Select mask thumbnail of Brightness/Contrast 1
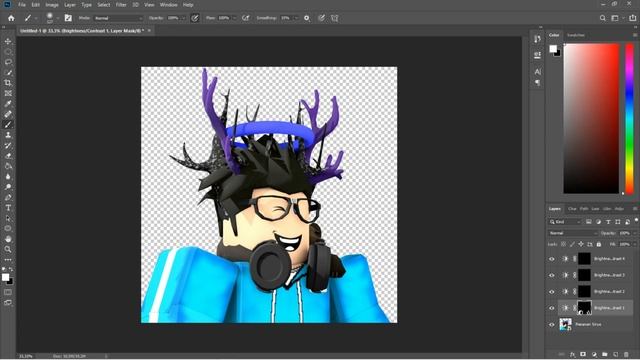 [584, 307]
